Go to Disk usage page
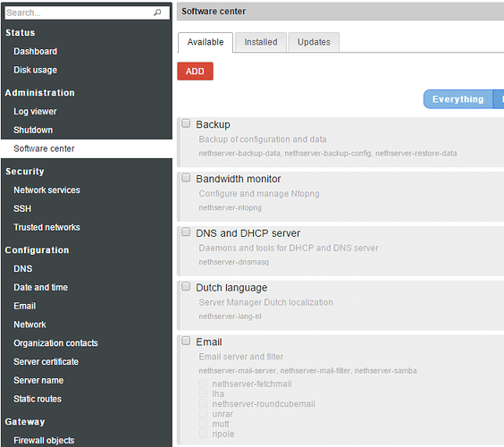 36,70
